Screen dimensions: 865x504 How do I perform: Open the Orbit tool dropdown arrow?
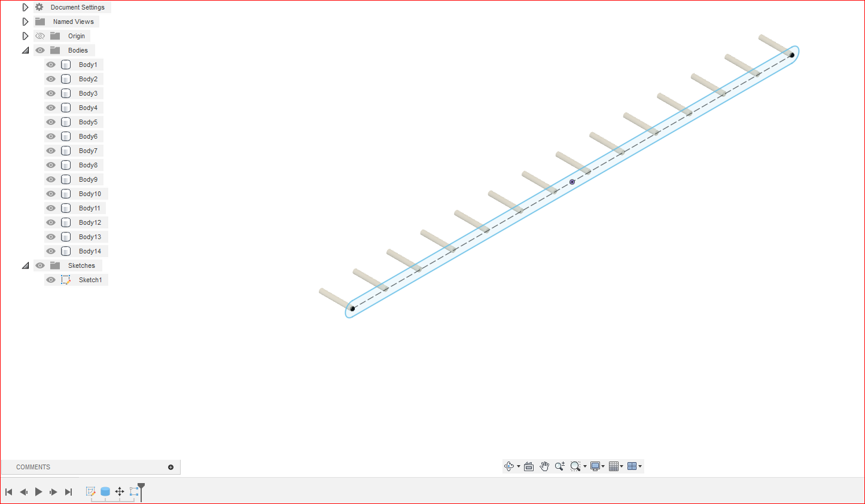click(518, 466)
